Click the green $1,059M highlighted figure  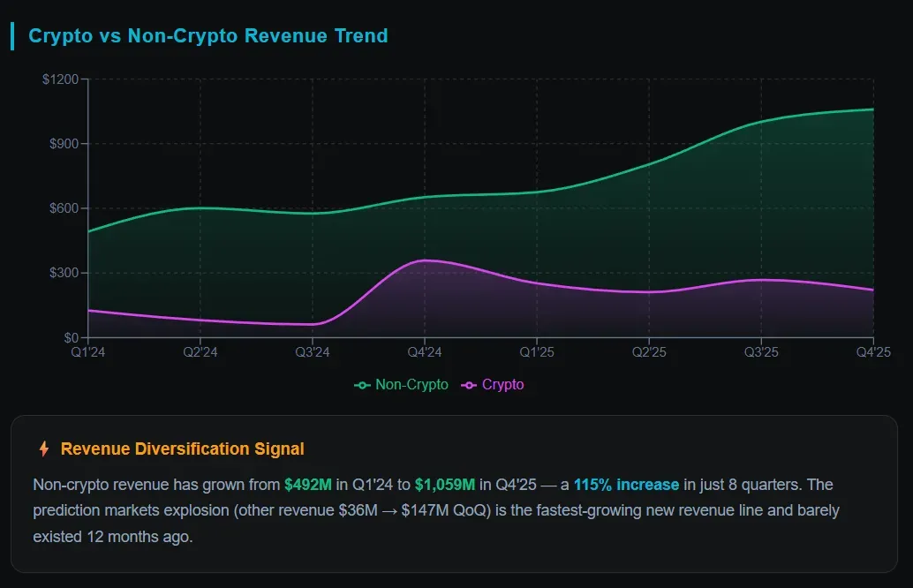445,485
